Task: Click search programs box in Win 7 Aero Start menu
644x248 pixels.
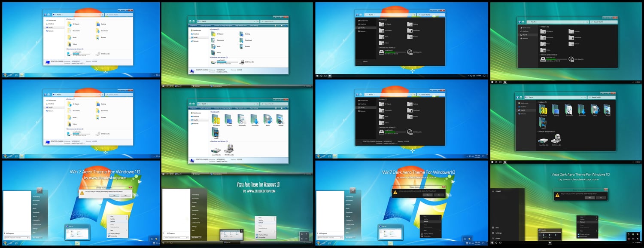Action: 17,237
